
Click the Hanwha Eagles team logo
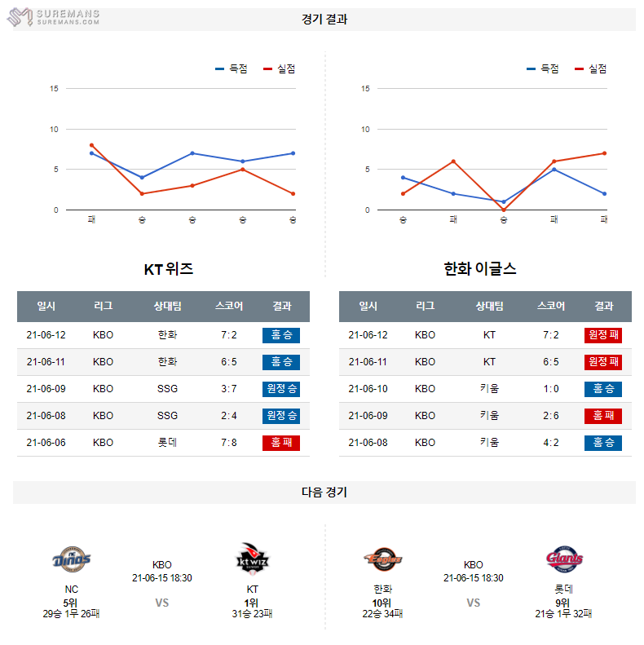(x=382, y=559)
